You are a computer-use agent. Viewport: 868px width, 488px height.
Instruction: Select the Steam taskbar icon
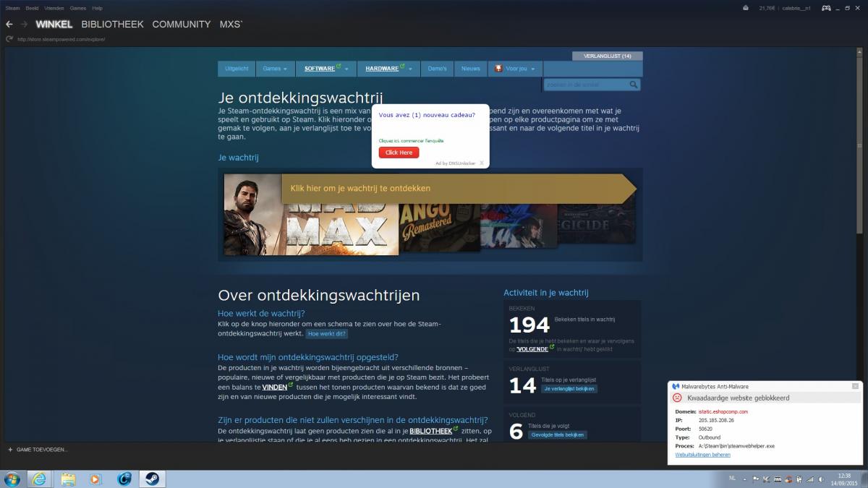click(x=153, y=479)
